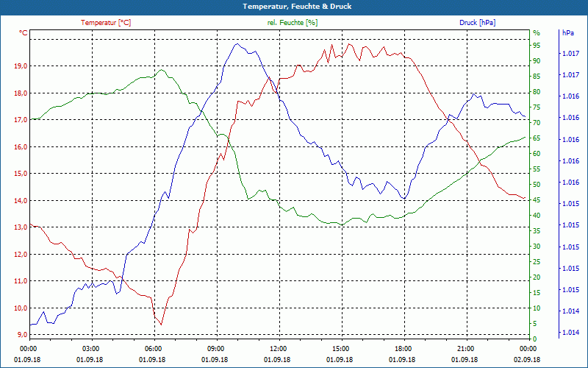The height and width of the screenshot is (368, 588).
Task: Click the green 0 humidity axis value
Action: [x=535, y=339]
